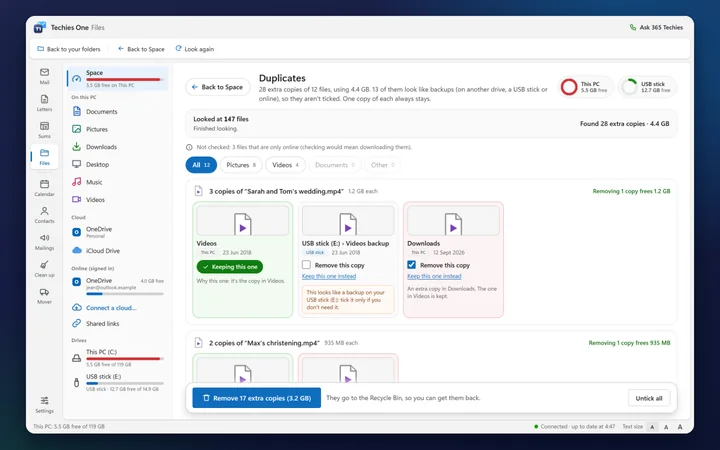Open the Downloads folder

click(x=118, y=147)
